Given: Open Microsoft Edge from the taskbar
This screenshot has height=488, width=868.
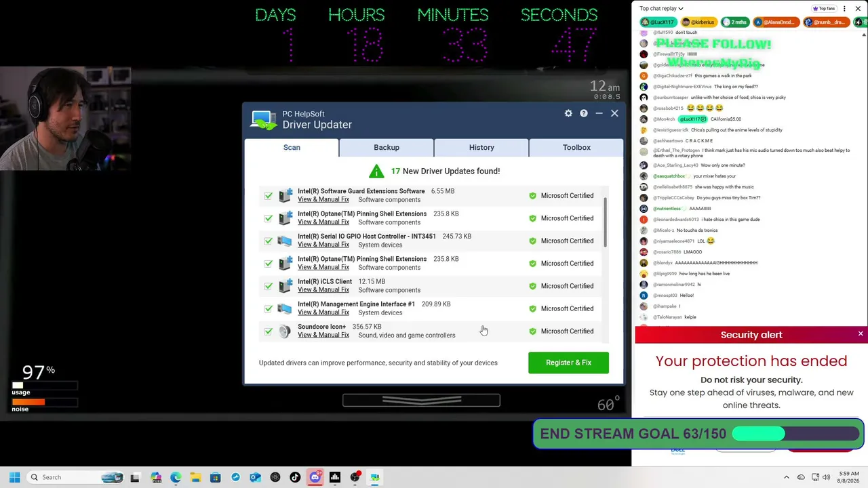Looking at the screenshot, I should coord(176,477).
